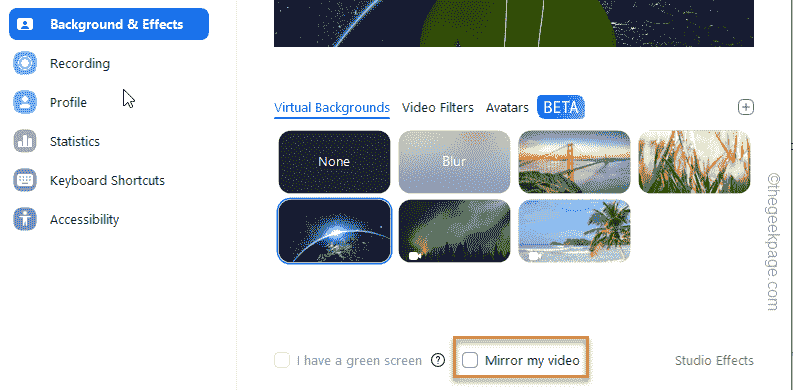Pick the grass field background thumbnail
The width and height of the screenshot is (793, 390).
[x=694, y=162]
